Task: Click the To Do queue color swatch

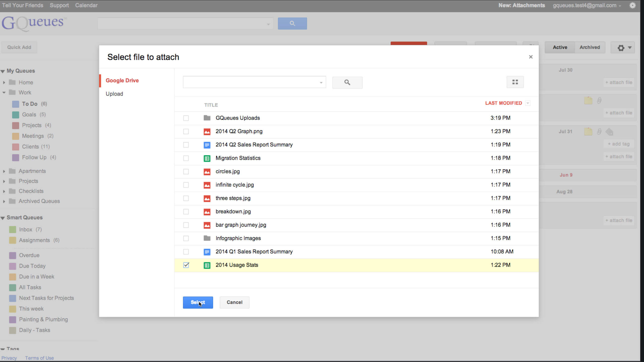Action: tap(16, 104)
